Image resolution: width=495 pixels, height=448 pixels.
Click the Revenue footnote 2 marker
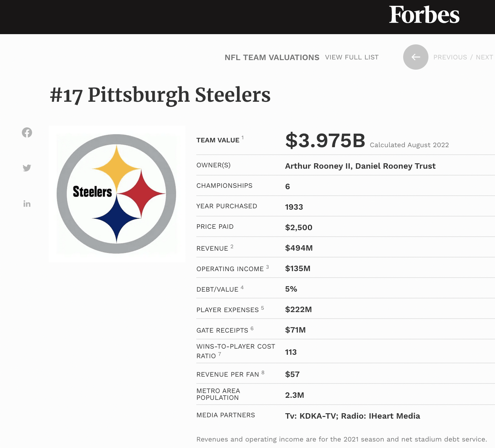tap(232, 246)
